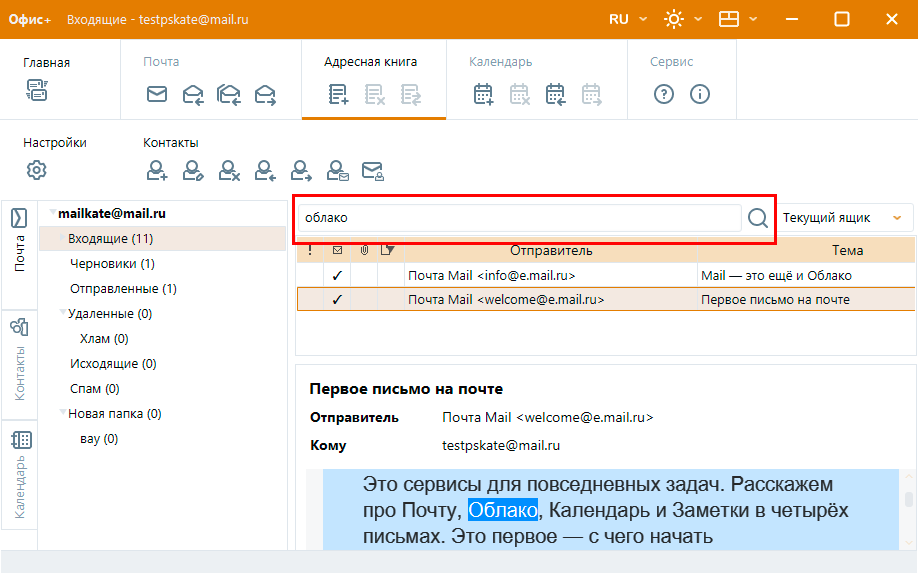Click the create calendar event icon

click(484, 94)
